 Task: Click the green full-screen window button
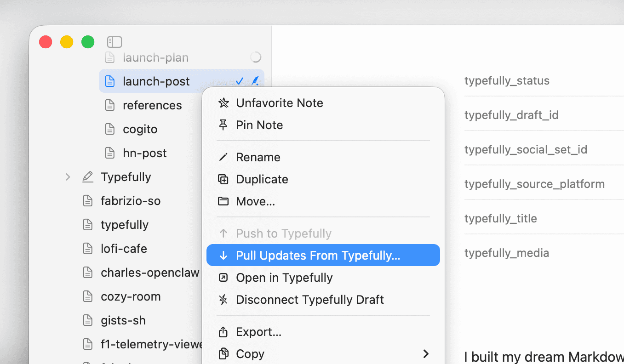[x=88, y=42]
